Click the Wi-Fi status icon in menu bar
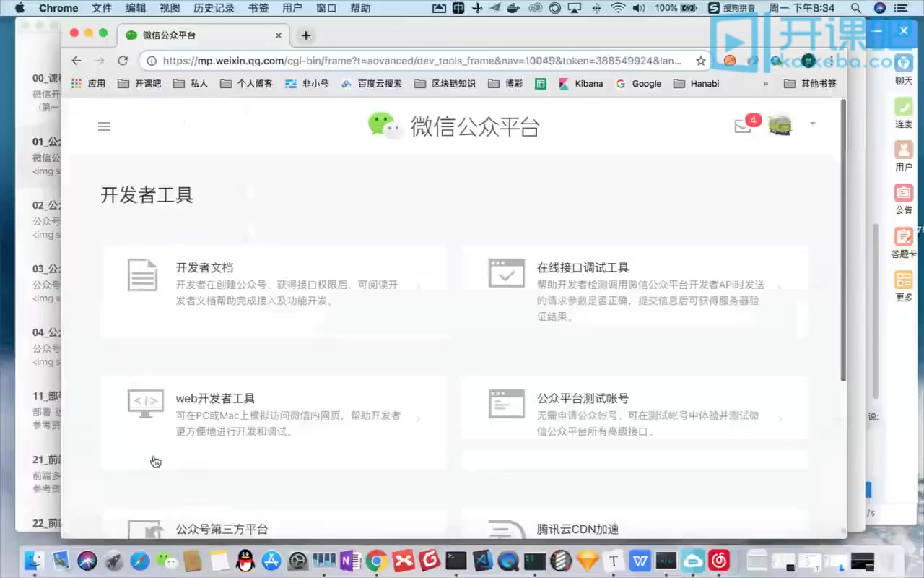This screenshot has width=924, height=578. coord(618,8)
